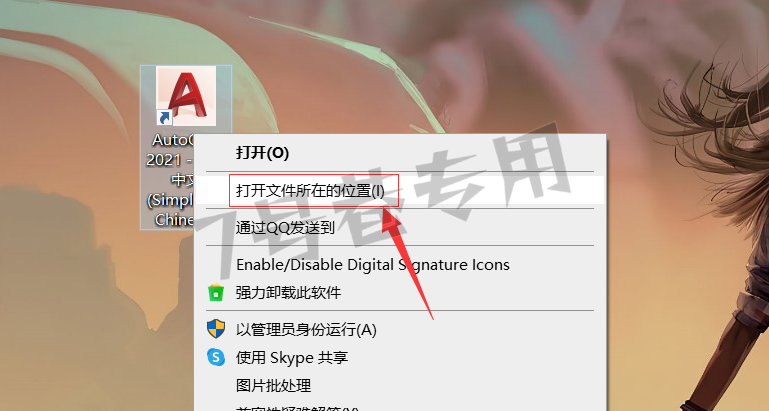The height and width of the screenshot is (411, 769).
Task: Choose Enable/Disable Digital Signature Icons
Action: 373,265
